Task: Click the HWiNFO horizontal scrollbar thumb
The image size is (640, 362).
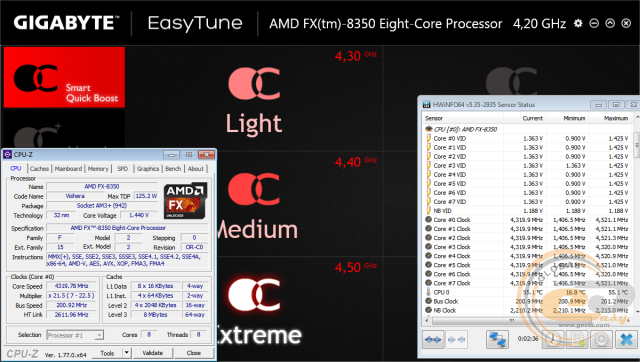Action: click(511, 321)
